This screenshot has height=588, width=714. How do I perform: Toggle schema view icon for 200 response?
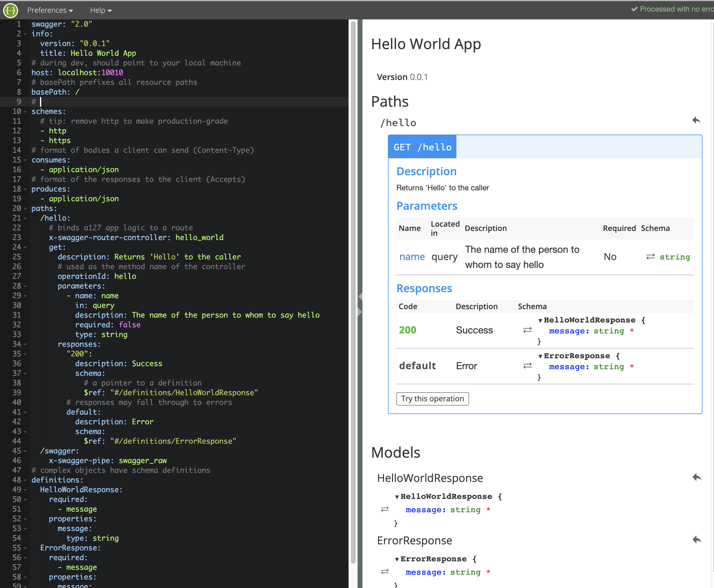527,330
